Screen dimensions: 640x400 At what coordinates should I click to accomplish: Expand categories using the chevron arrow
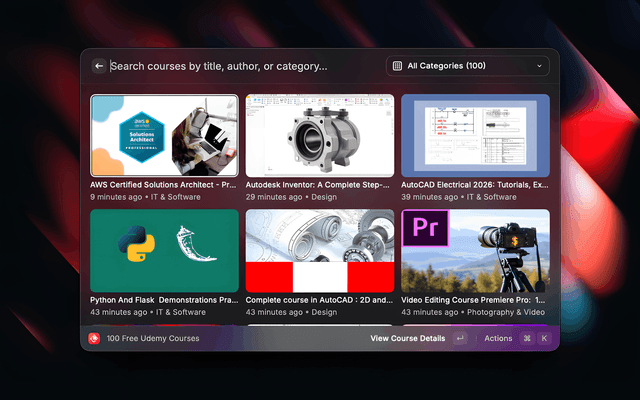pos(539,66)
